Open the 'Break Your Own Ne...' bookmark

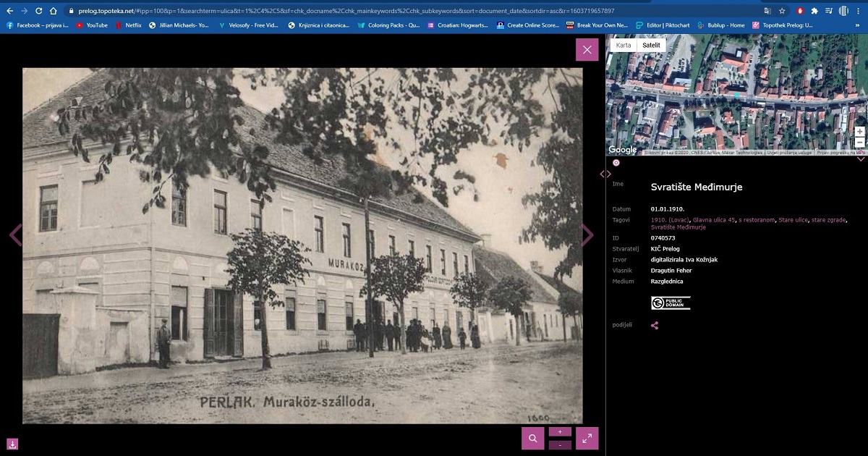click(597, 25)
